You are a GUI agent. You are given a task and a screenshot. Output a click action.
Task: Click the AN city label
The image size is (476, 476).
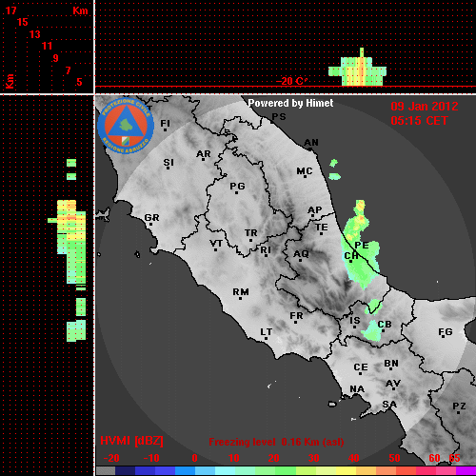pyautogui.click(x=311, y=143)
